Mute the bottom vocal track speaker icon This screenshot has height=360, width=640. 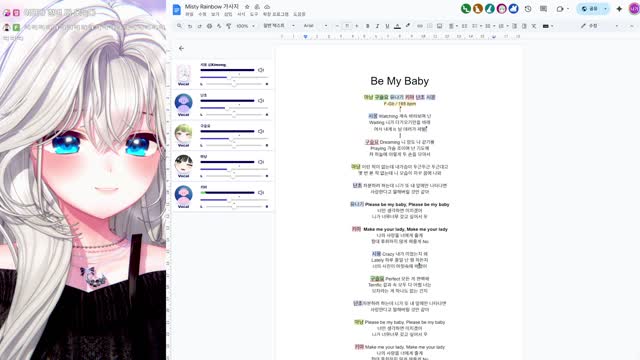click(x=261, y=193)
